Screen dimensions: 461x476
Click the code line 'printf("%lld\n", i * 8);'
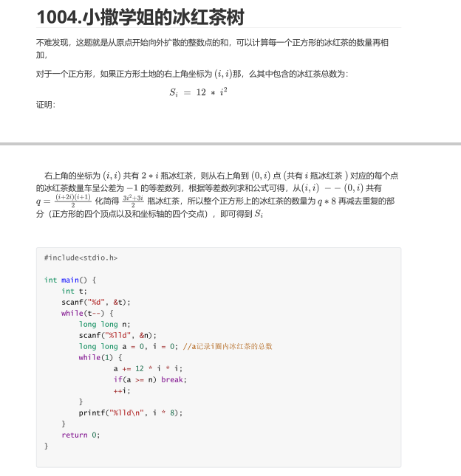tap(131, 413)
